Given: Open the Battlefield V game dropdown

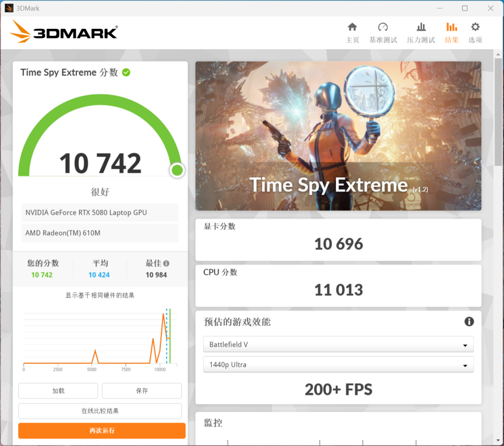Looking at the screenshot, I should 338,345.
